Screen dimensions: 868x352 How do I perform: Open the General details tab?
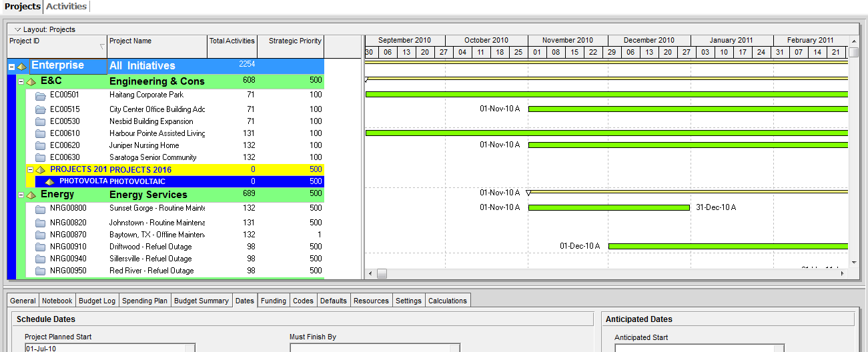[23, 301]
